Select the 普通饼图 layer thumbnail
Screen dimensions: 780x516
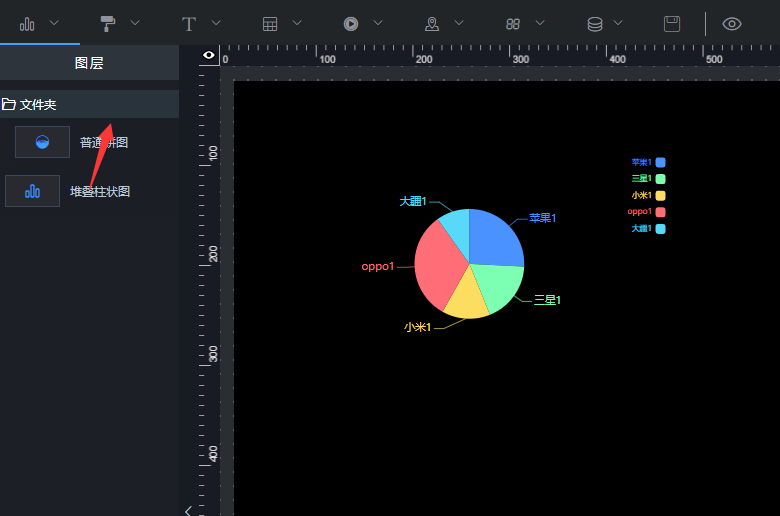42,142
